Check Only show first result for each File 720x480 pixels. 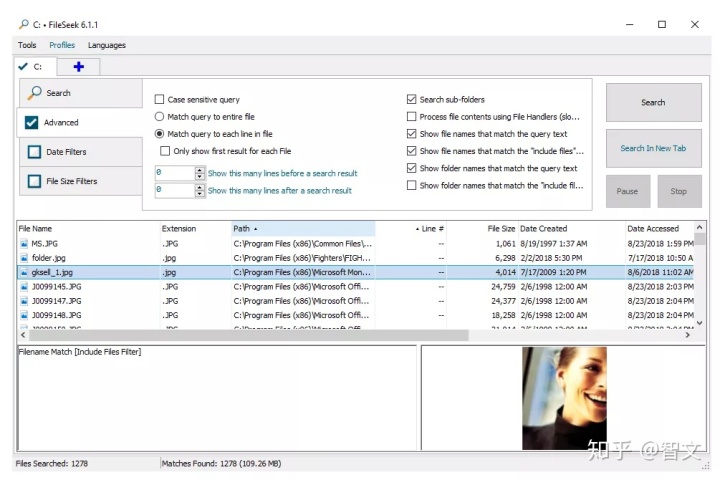[x=165, y=151]
